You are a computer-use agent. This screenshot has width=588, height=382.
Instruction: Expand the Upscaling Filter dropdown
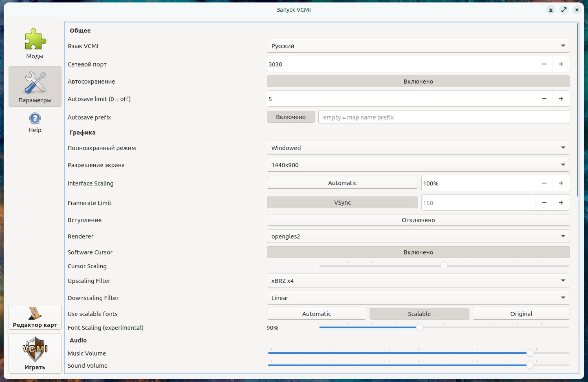click(418, 281)
